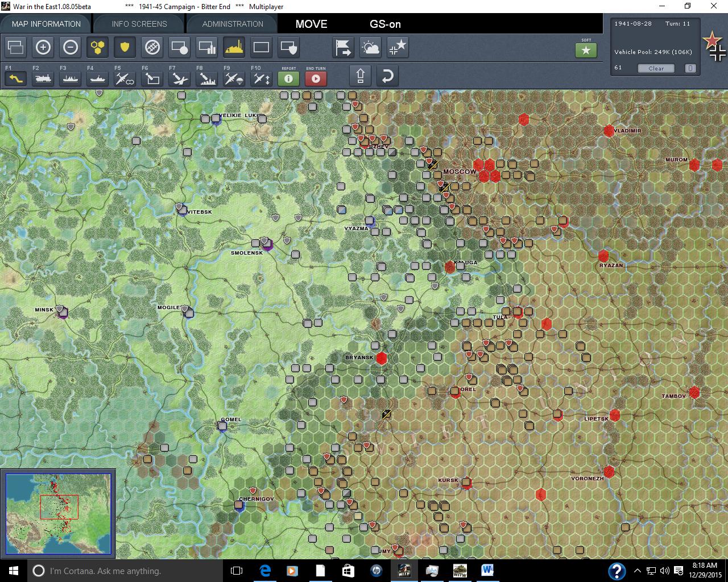Click the small button right of Clear
The width and height of the screenshot is (728, 582).
[690, 68]
